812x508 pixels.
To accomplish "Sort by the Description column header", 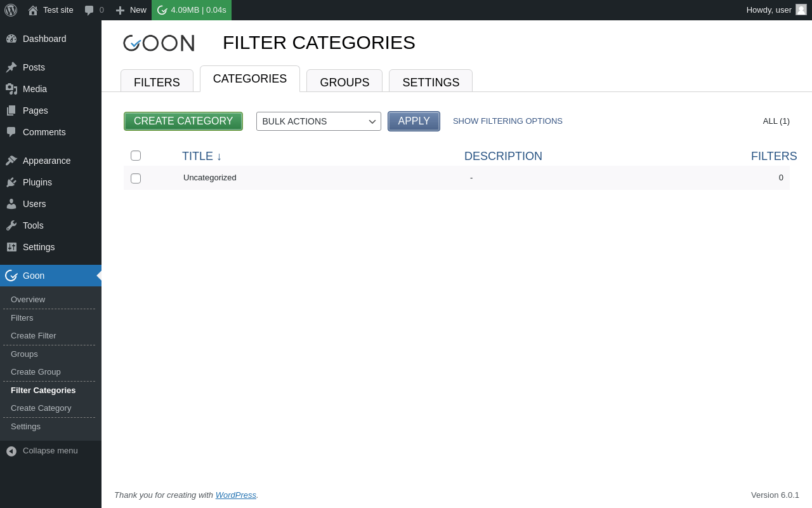I will (x=503, y=156).
